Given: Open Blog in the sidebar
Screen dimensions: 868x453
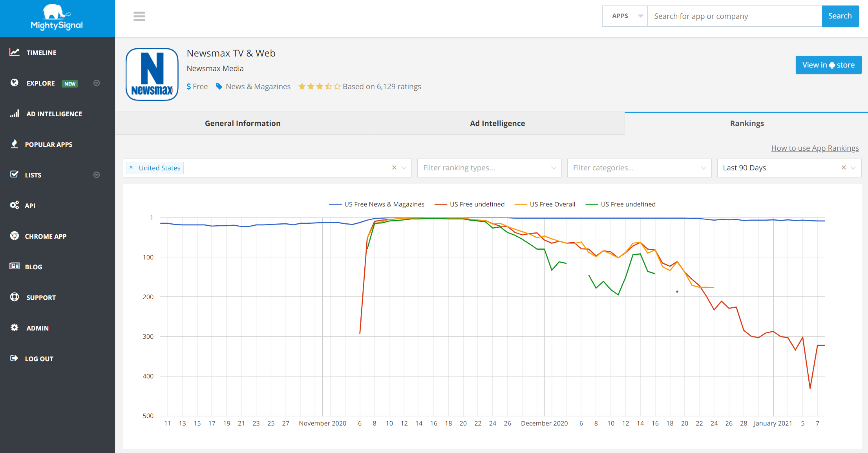Looking at the screenshot, I should [x=33, y=267].
